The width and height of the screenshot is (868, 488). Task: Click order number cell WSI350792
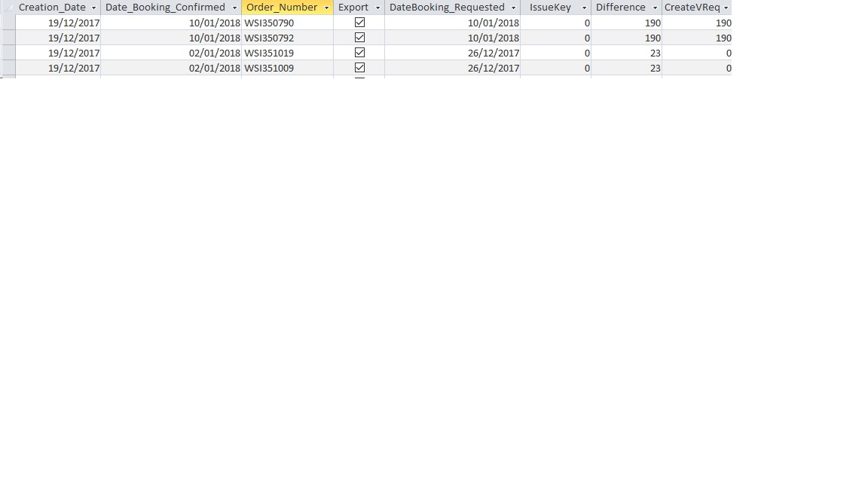(287, 38)
